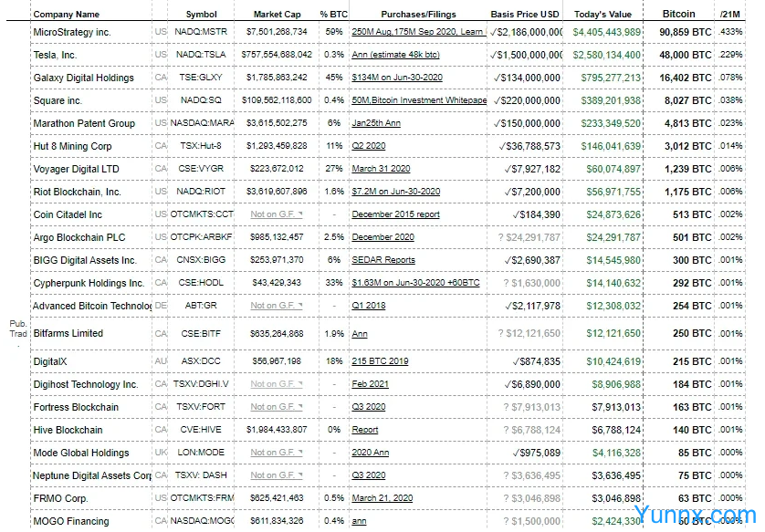Select the $4,405,443,989 today's value cell
Screen dimensions: 765x532
coord(607,32)
